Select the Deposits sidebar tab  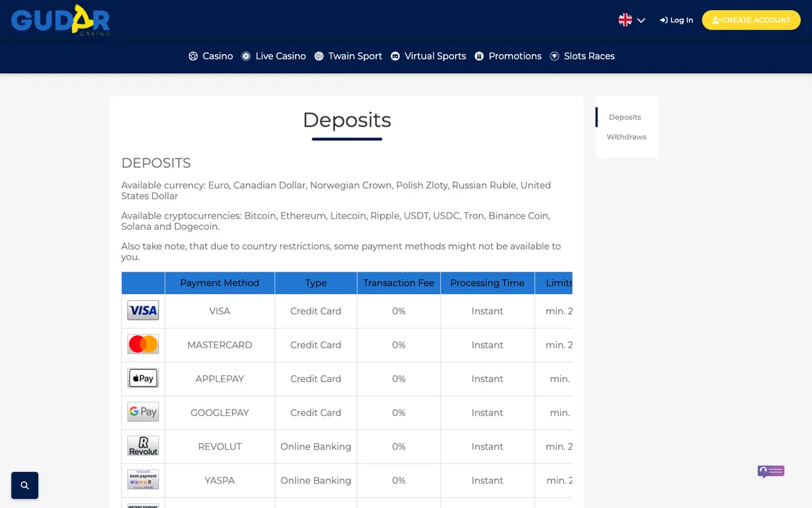pyautogui.click(x=625, y=117)
